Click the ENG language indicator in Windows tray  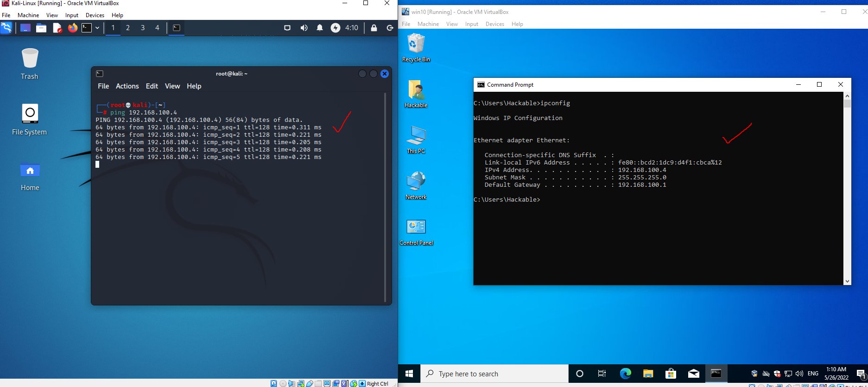coord(813,374)
